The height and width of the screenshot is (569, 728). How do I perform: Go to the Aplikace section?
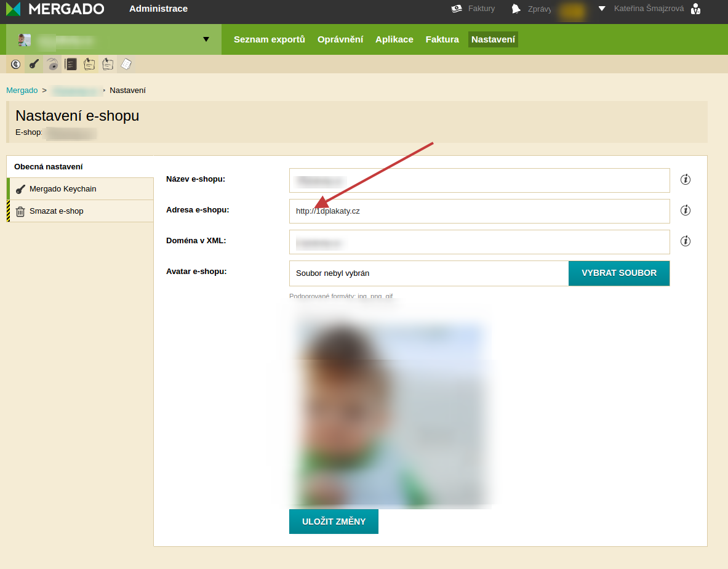(x=394, y=39)
